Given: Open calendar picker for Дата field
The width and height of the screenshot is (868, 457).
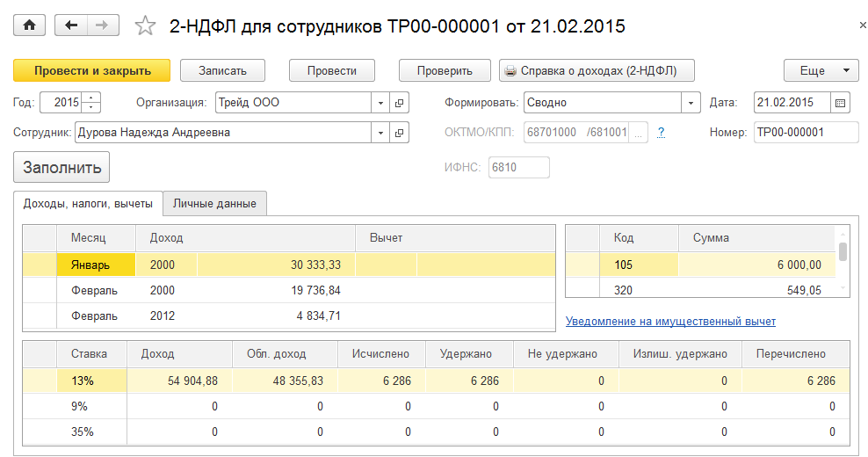Looking at the screenshot, I should tap(841, 103).
